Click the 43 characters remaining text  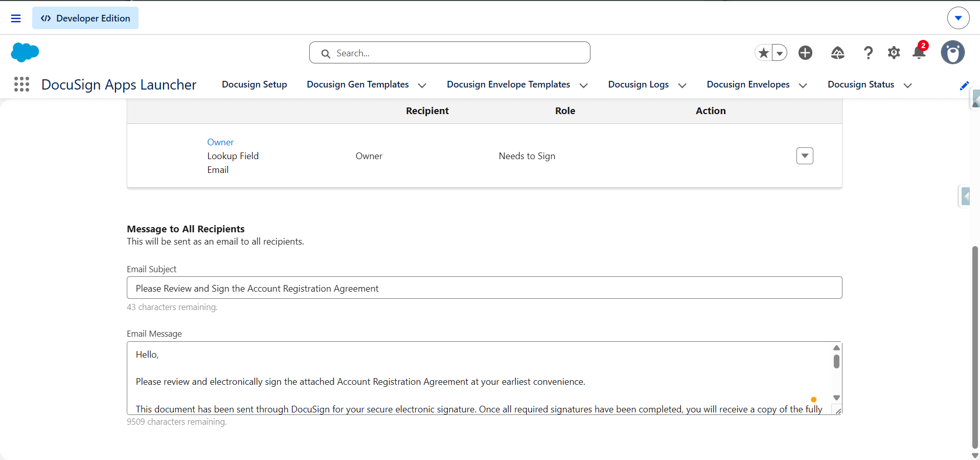tap(172, 307)
